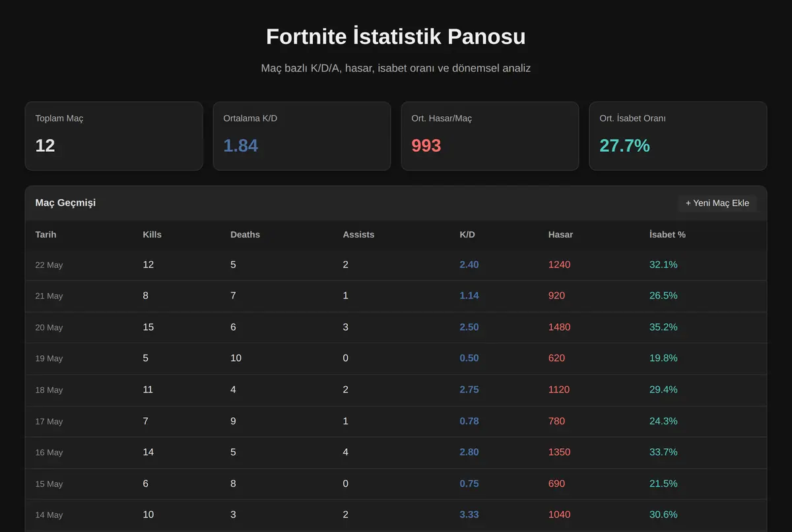Select the '14 May' date cell
This screenshot has width=792, height=532.
pyautogui.click(x=49, y=515)
